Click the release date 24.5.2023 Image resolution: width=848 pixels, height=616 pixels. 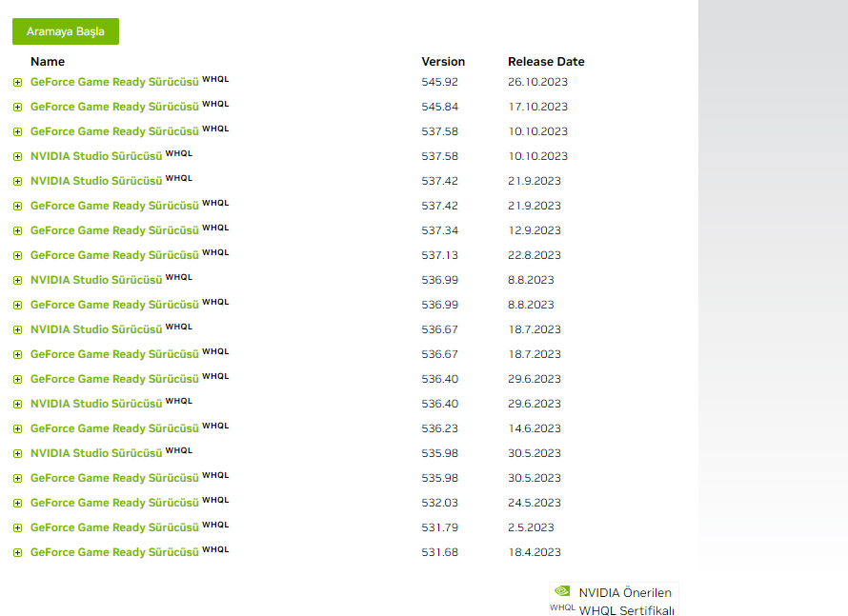(x=535, y=503)
